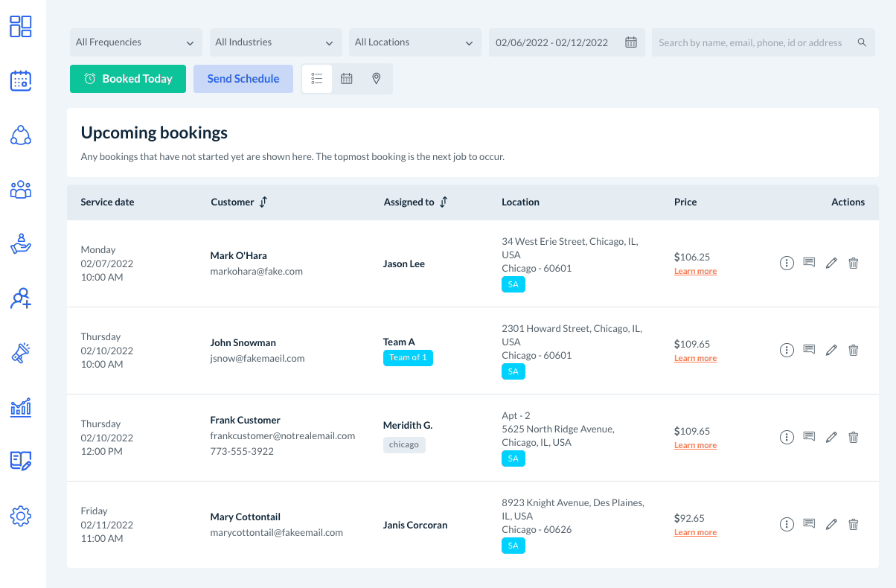896x588 pixels.
Task: Switch to map view
Action: 377,79
